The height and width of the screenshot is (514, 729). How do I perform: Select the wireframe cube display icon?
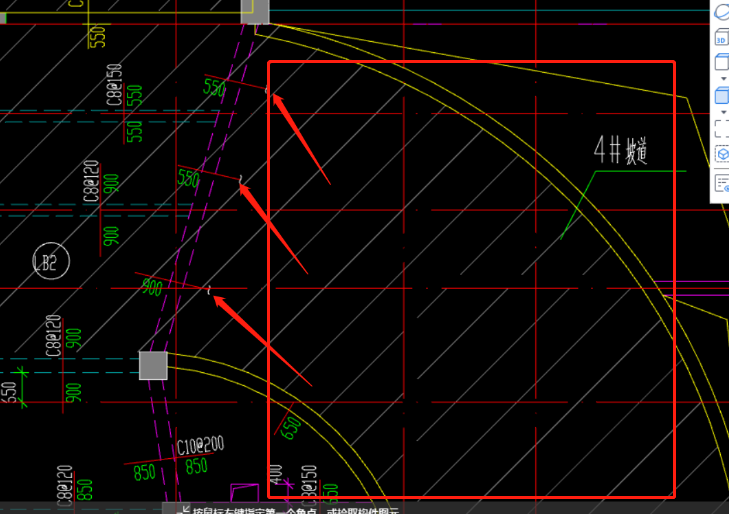[722, 62]
